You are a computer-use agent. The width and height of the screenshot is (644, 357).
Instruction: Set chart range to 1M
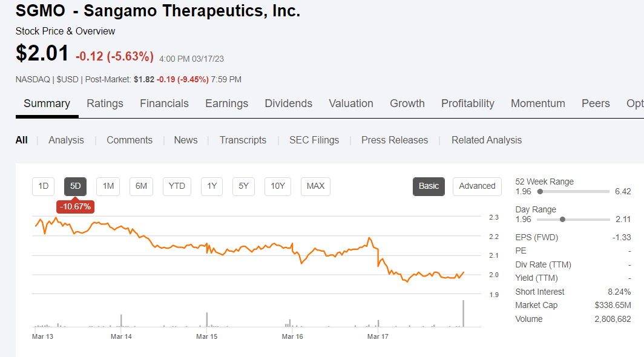(108, 186)
